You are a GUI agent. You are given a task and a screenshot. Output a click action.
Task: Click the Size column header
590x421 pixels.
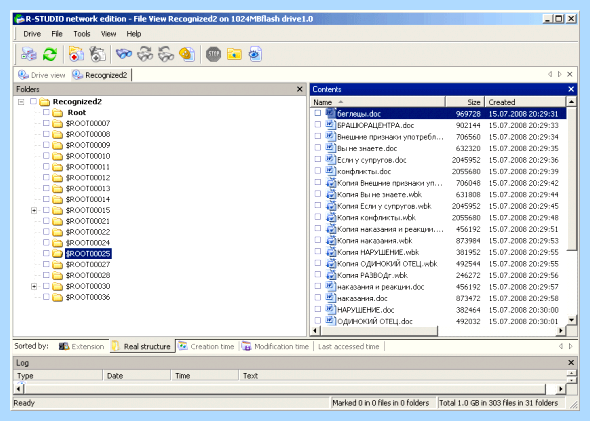[x=465, y=102]
